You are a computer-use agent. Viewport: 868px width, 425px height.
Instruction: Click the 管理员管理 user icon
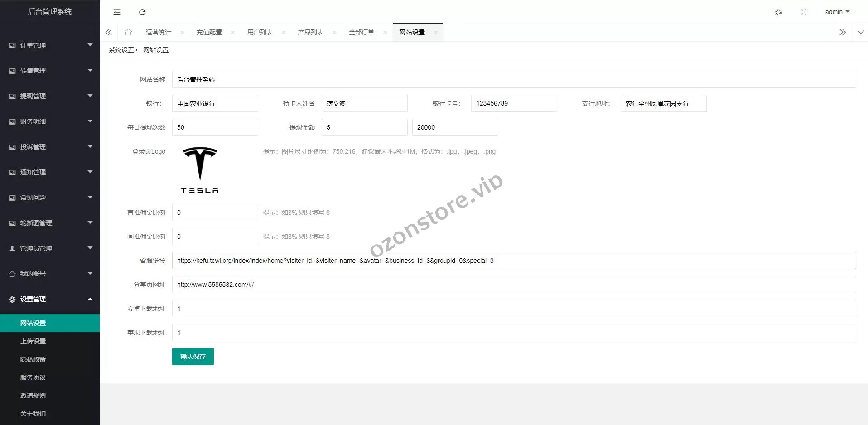(x=11, y=248)
